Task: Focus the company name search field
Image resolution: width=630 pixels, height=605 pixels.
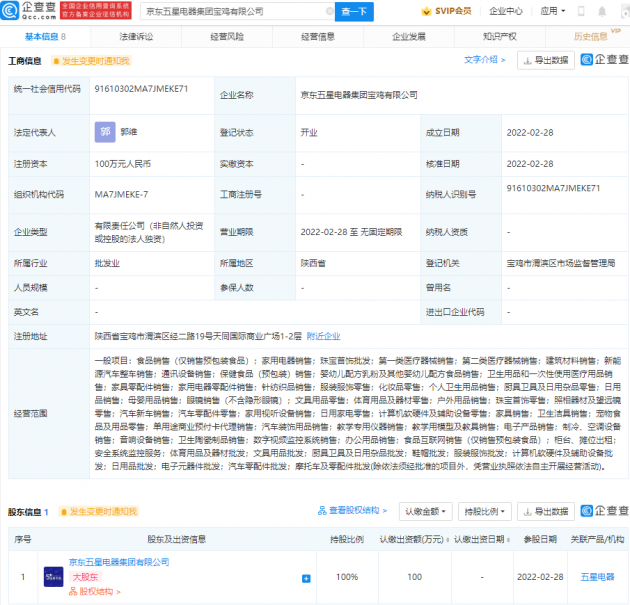Action: point(237,11)
